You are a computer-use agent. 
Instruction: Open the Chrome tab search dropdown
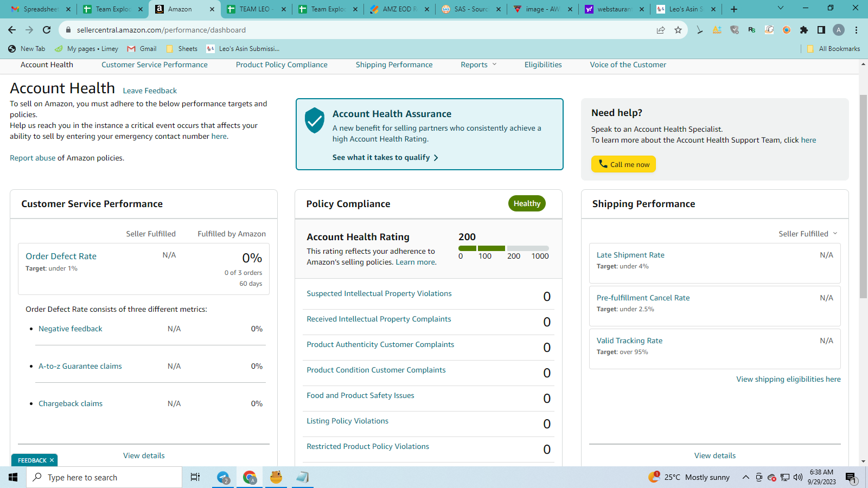[781, 8]
